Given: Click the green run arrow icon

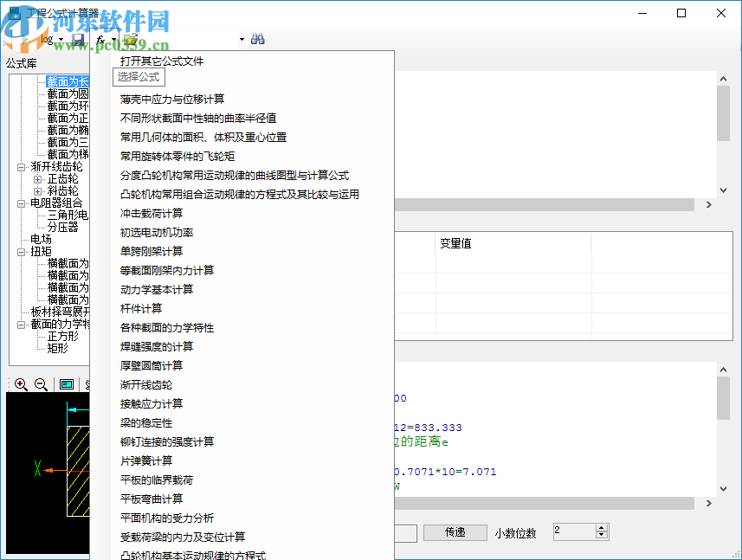Looking at the screenshot, I should click(x=24, y=40).
